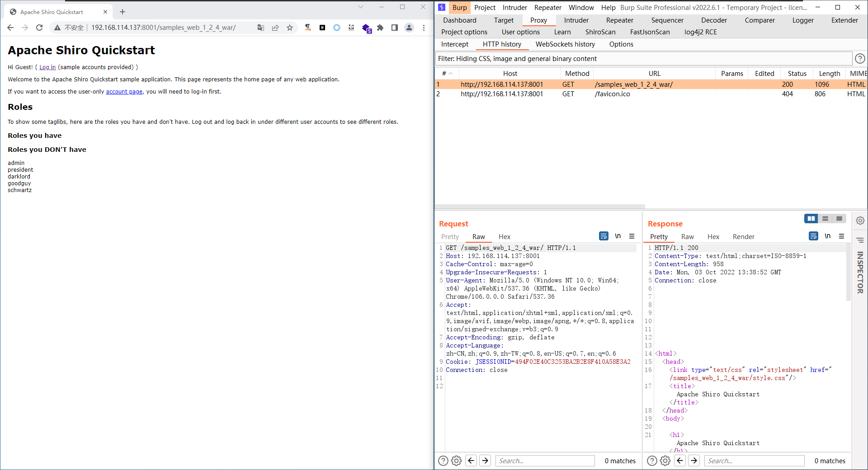This screenshot has height=470, width=868.
Task: Open Inspector settings gear icon
Action: [860, 221]
